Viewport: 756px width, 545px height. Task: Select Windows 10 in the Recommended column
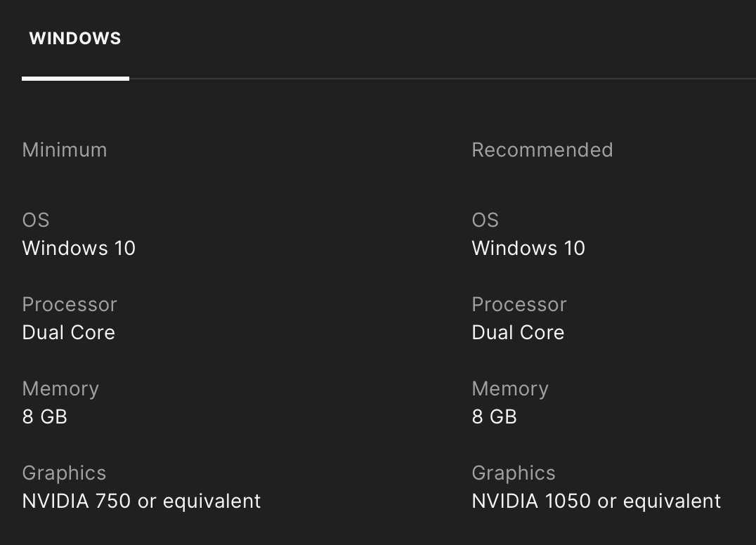pyautogui.click(x=528, y=248)
